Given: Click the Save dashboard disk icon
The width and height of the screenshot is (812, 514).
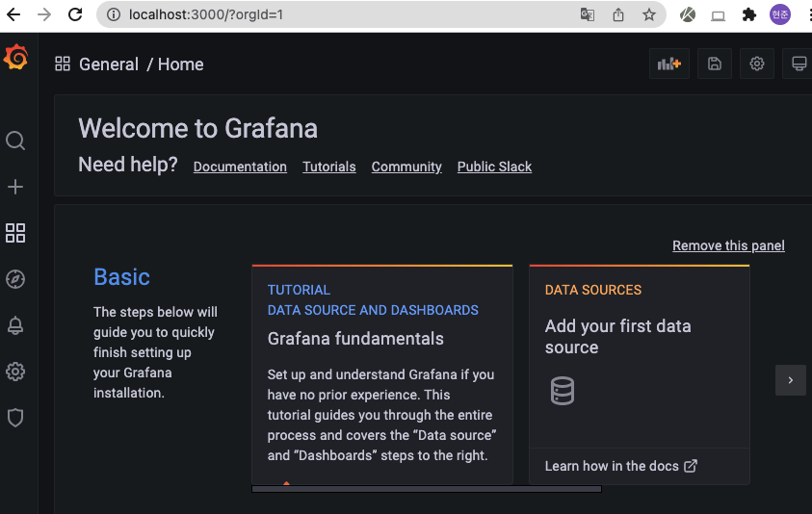Looking at the screenshot, I should tap(715, 64).
